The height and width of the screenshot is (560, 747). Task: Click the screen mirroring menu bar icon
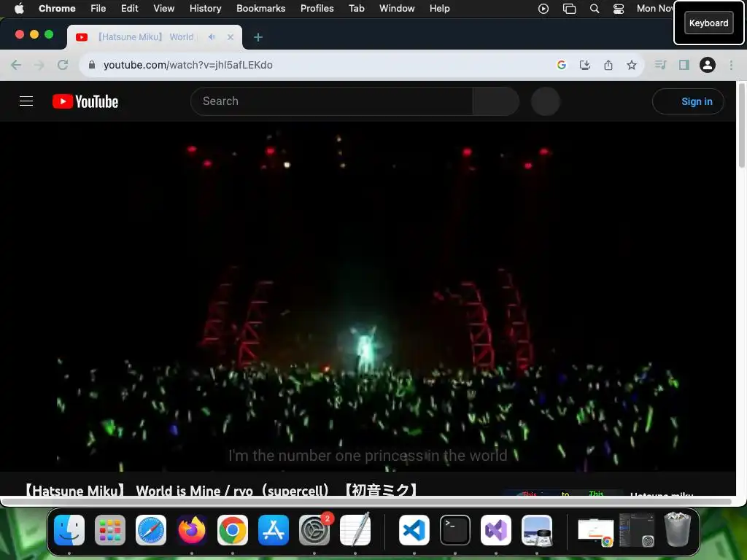click(569, 8)
